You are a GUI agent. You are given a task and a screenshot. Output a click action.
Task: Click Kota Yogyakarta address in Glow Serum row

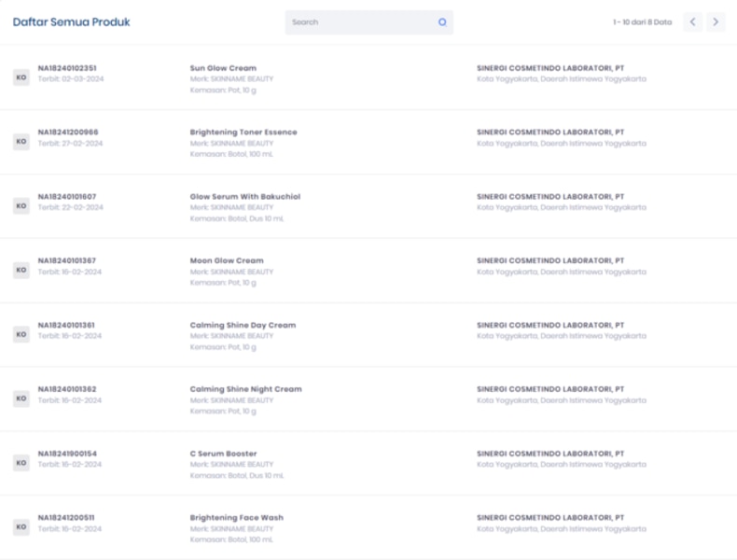[562, 207]
